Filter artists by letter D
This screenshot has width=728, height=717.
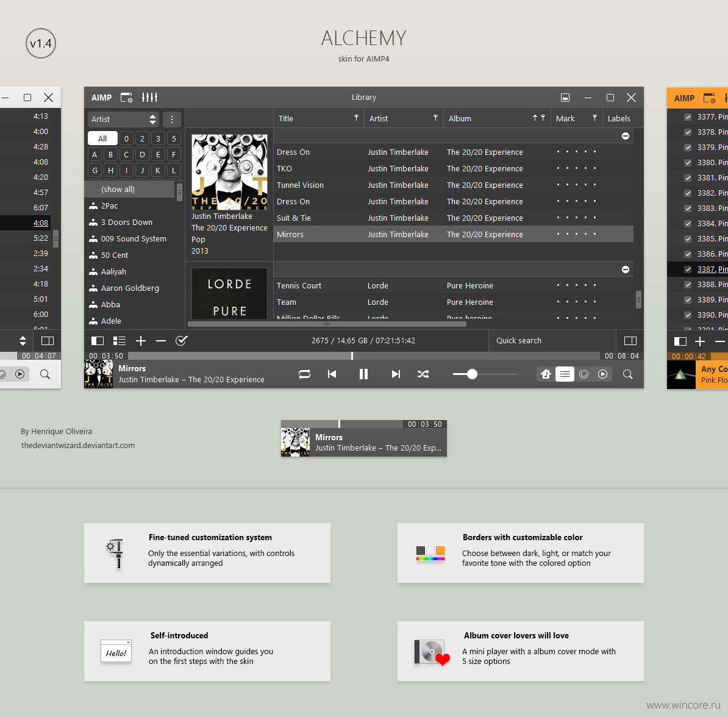point(142,155)
